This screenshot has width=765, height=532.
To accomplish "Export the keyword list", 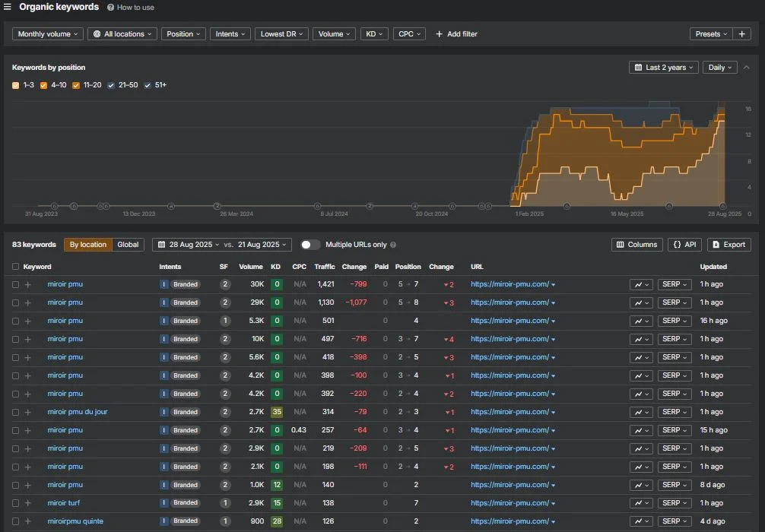I will [729, 245].
